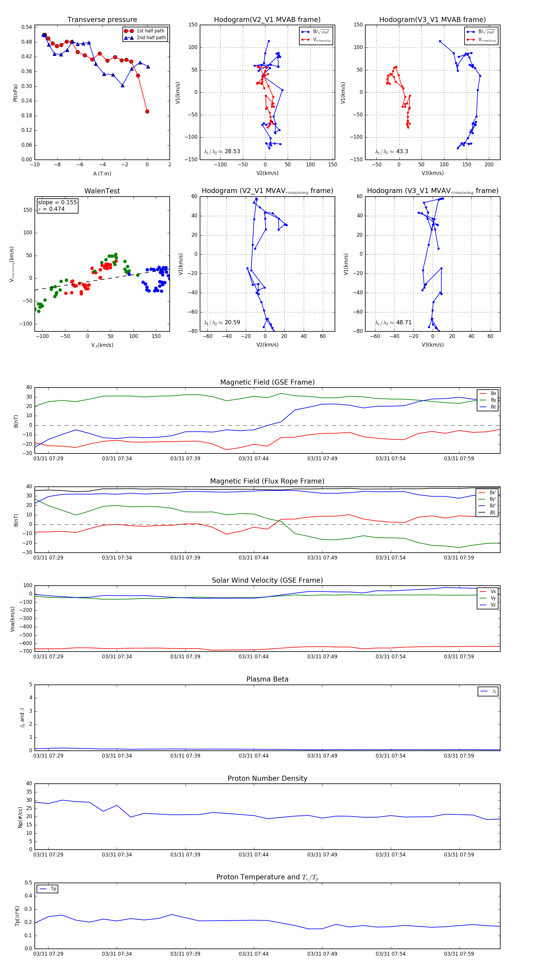Click the "Tp" legend in the temperature plot
Image resolution: width=535 pixels, height=980 pixels.
[48, 889]
